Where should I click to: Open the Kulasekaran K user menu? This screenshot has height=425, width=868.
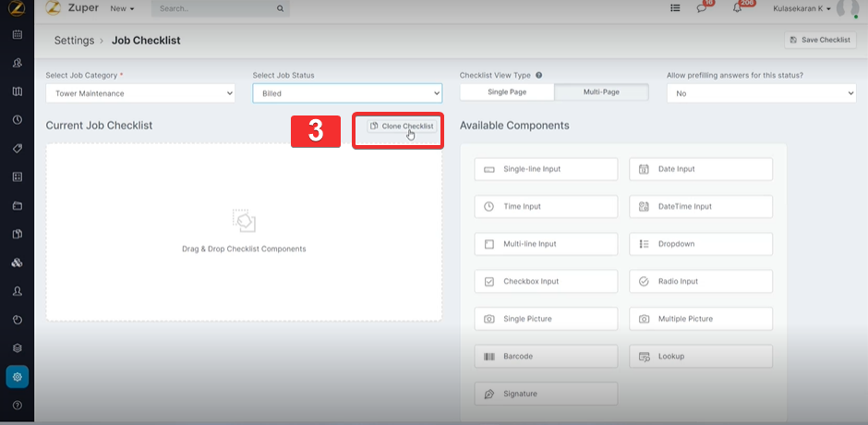click(802, 8)
